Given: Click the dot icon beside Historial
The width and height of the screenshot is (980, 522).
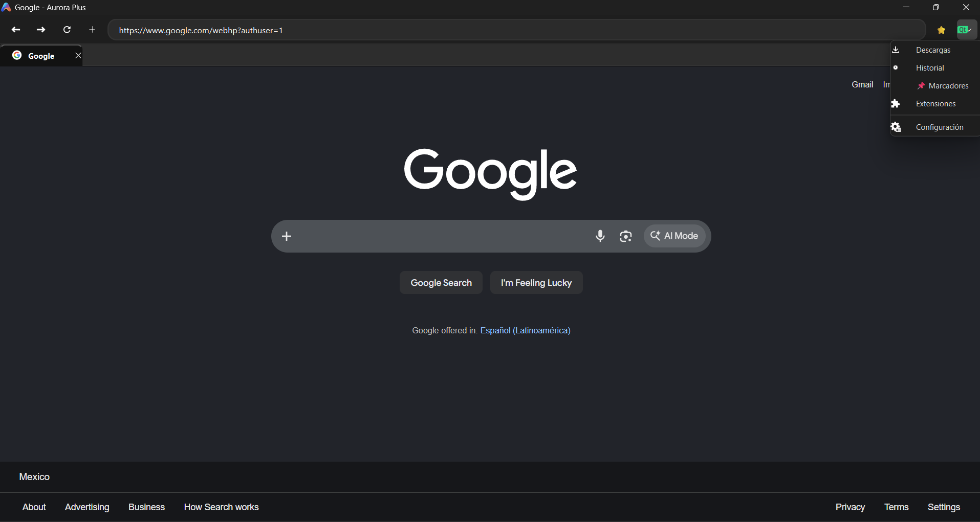Looking at the screenshot, I should click(896, 67).
